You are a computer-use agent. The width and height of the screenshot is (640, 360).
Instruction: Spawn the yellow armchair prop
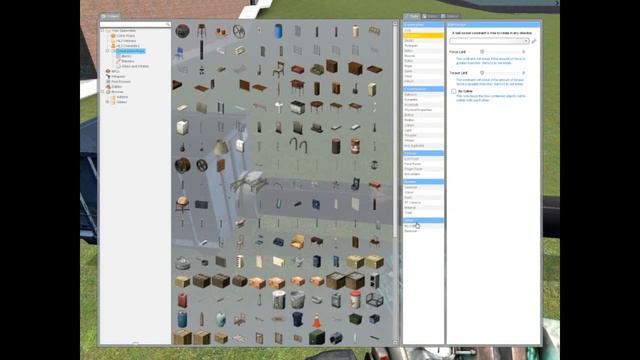298,242
